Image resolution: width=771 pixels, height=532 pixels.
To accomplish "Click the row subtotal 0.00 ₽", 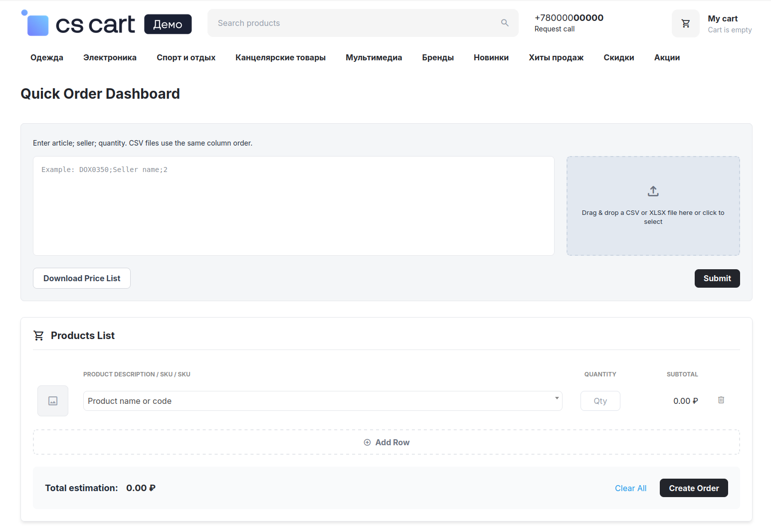I will 686,401.
